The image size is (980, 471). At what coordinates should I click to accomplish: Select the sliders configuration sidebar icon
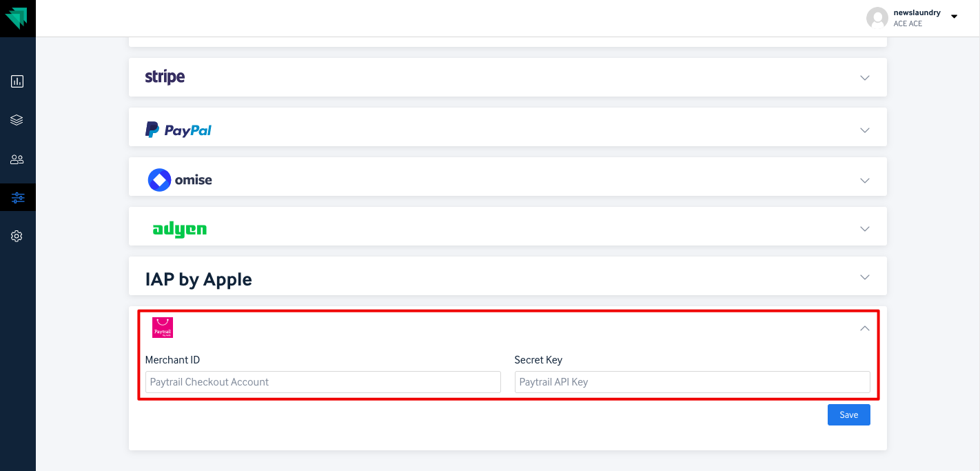coord(17,198)
